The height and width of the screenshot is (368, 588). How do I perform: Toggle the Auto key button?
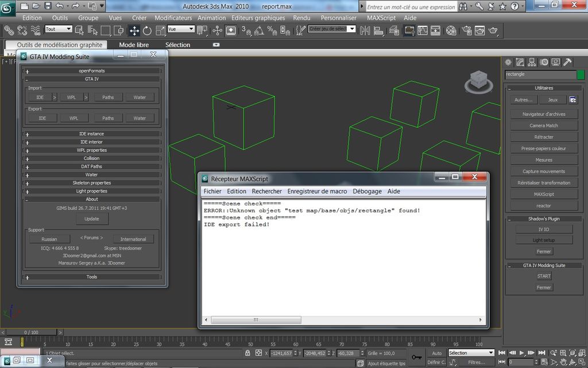[x=437, y=353]
